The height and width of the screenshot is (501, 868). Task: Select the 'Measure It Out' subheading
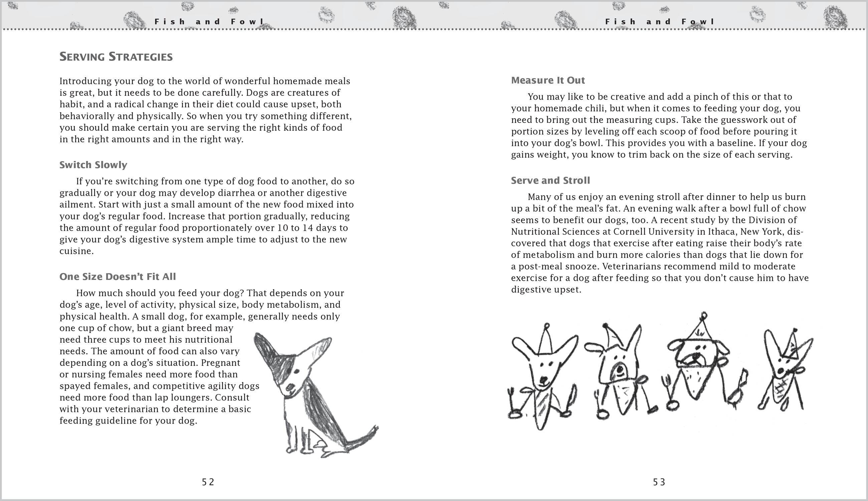(548, 80)
